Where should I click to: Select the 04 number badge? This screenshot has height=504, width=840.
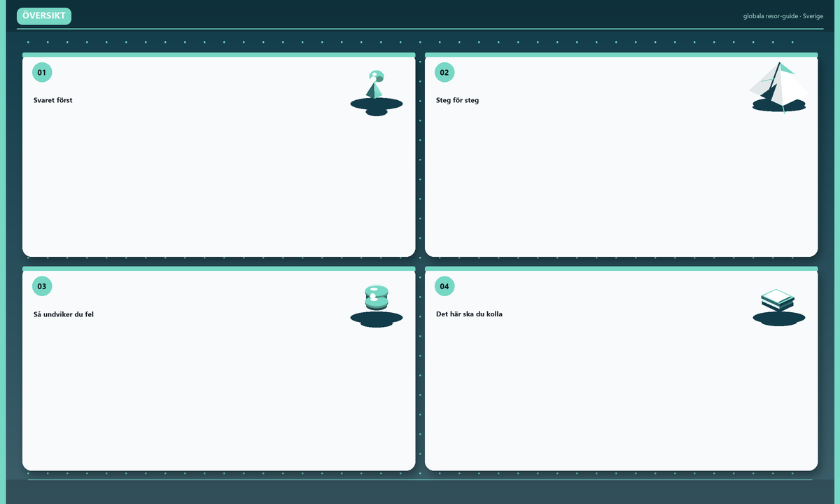click(x=444, y=286)
